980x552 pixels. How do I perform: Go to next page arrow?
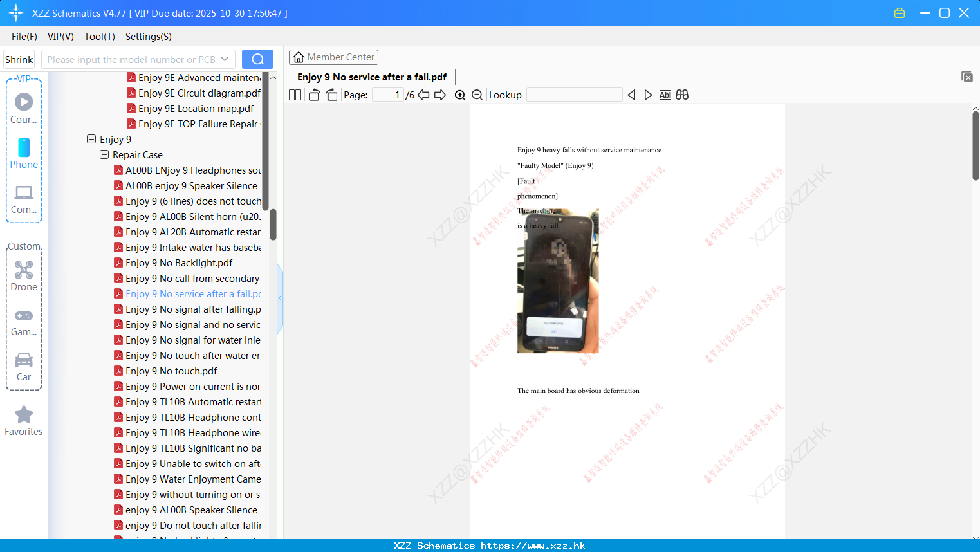(440, 95)
